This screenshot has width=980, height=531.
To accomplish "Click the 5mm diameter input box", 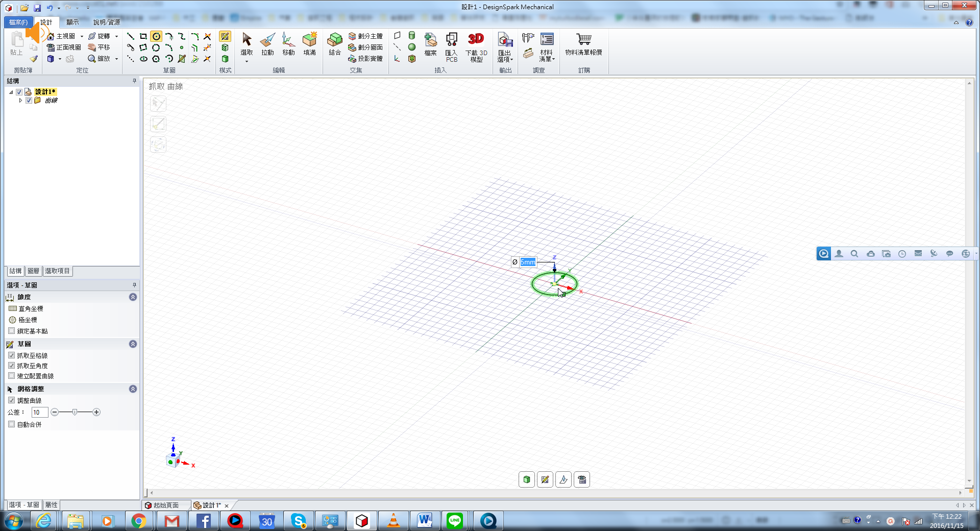I will coord(528,262).
